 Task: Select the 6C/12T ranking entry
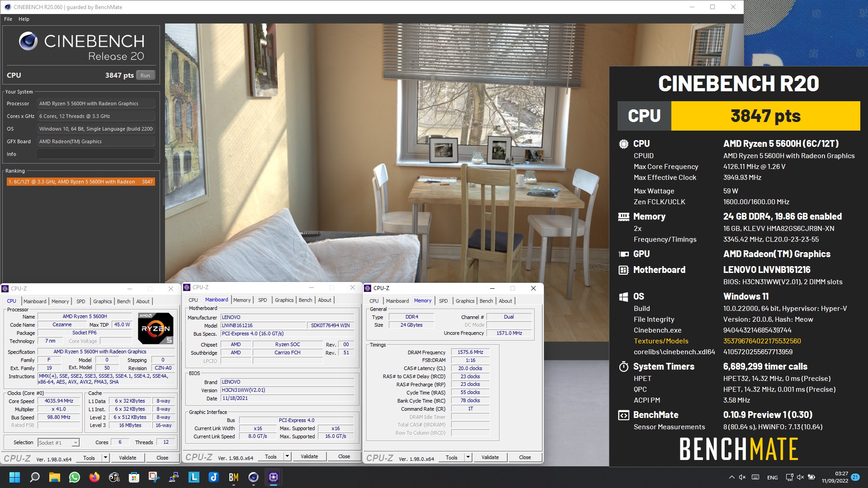click(x=80, y=182)
